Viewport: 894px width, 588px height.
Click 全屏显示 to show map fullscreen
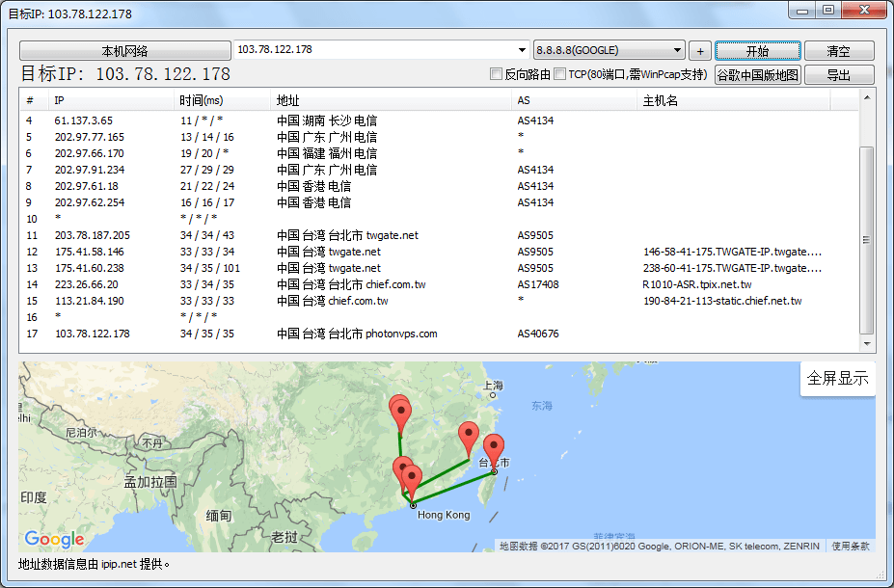[x=835, y=378]
